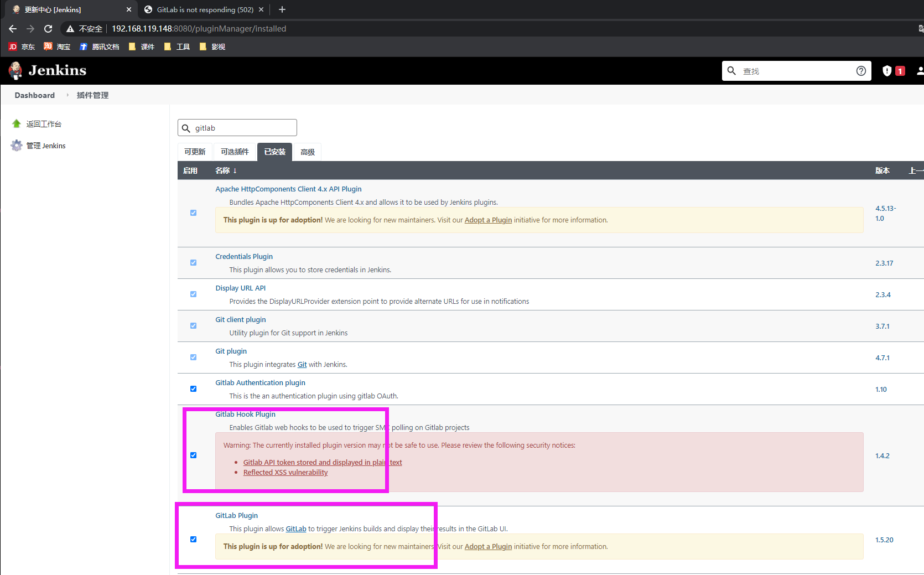Toggle Apache HttpComponents Client plugin checkbox
This screenshot has width=924, height=575.
point(193,213)
